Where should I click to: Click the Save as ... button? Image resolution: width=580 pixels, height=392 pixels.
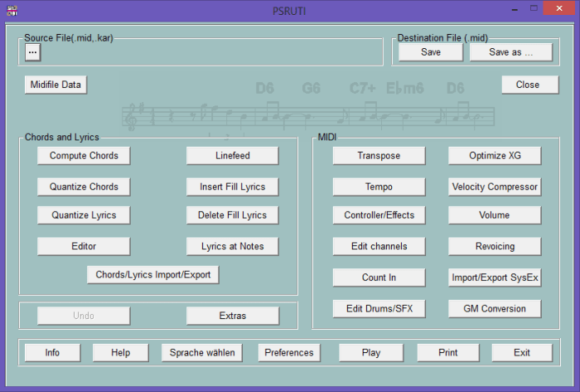click(510, 52)
